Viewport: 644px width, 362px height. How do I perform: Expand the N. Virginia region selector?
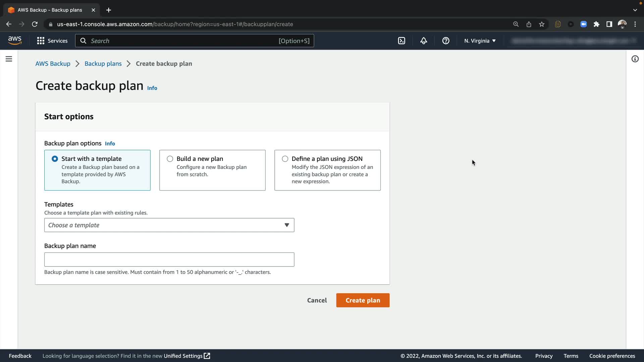click(x=480, y=41)
